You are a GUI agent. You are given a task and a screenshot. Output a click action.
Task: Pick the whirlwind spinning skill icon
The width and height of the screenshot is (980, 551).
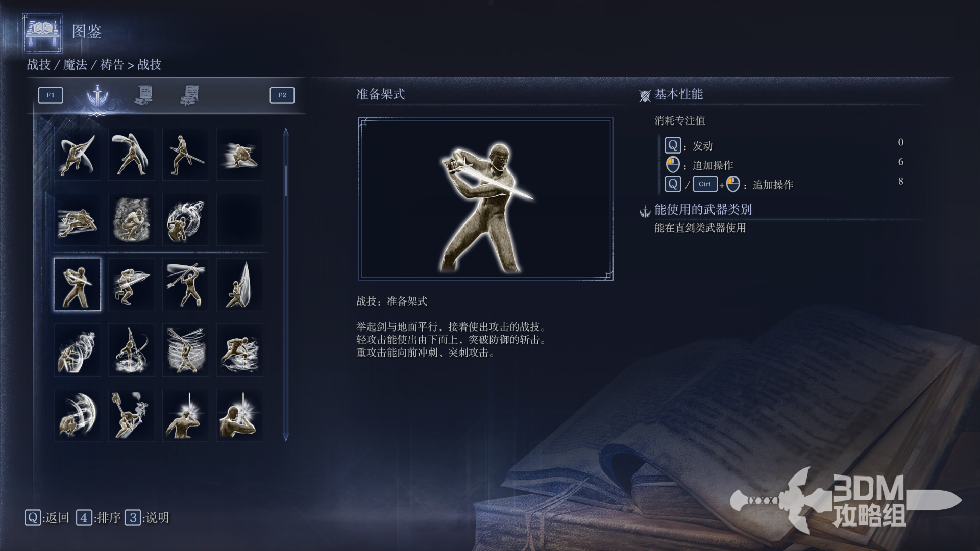click(x=186, y=219)
